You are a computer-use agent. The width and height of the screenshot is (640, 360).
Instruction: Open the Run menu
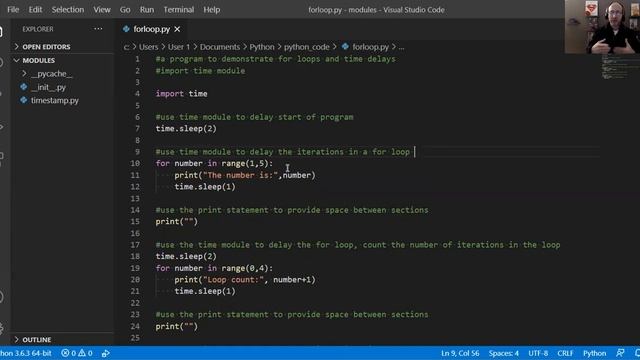pyautogui.click(x=147, y=9)
